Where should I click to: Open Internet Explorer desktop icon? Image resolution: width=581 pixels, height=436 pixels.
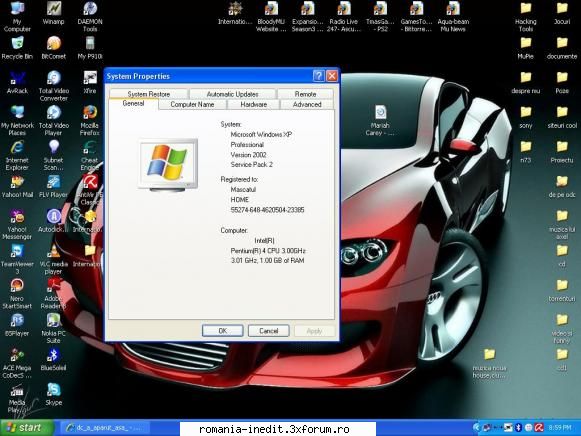17,156
